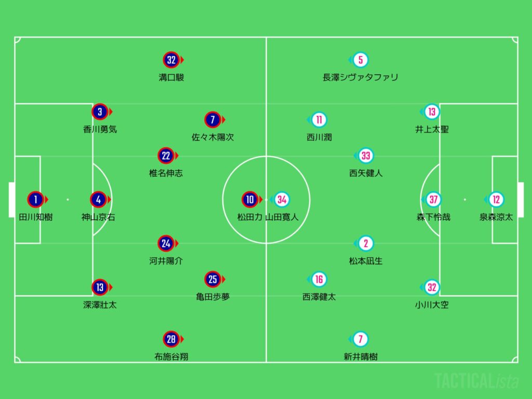This screenshot has width=532, height=399.
Task: Select the white number 33 player marker
Action: click(x=366, y=155)
